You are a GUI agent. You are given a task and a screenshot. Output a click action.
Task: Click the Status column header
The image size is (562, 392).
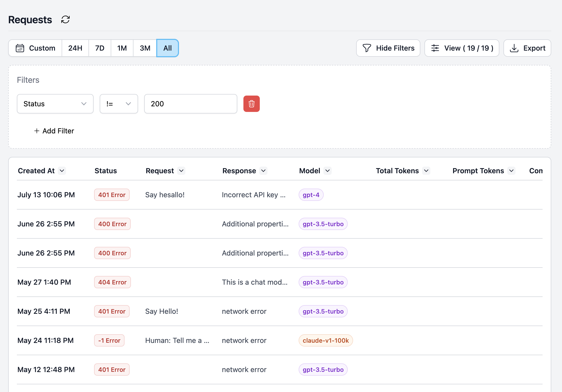[x=106, y=171]
